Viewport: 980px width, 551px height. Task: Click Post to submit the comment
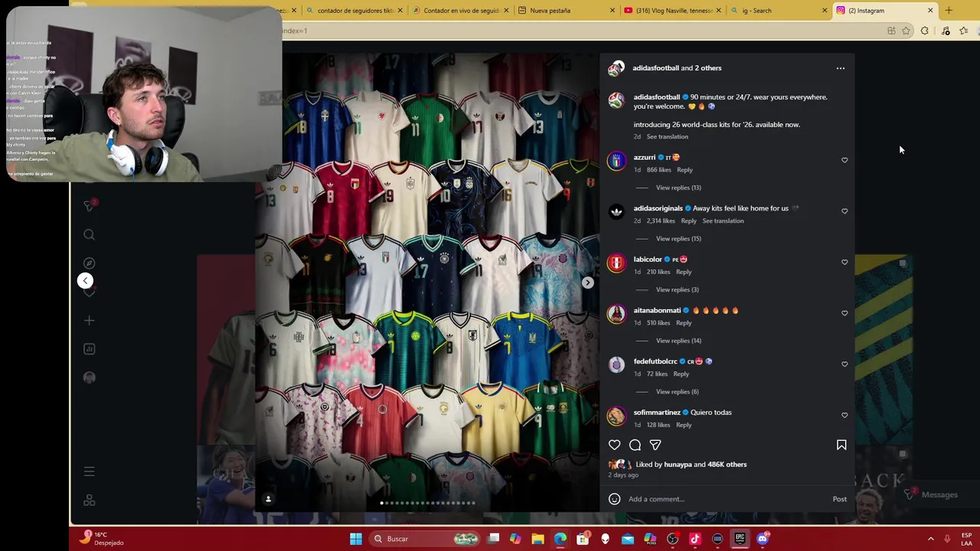(840, 499)
